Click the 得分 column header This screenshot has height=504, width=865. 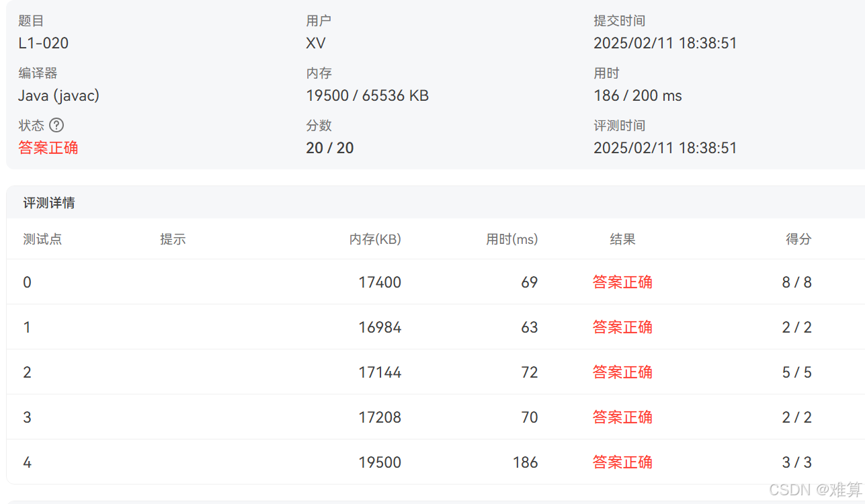pos(798,239)
